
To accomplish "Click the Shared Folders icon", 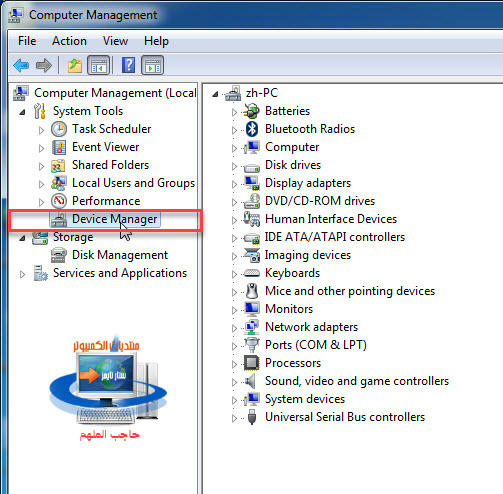I will click(58, 165).
